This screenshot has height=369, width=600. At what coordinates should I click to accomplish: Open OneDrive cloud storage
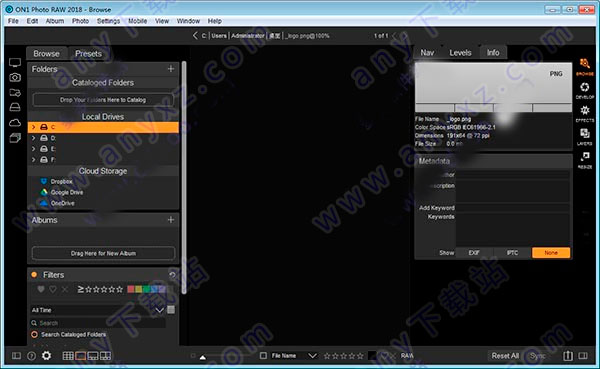[62, 203]
